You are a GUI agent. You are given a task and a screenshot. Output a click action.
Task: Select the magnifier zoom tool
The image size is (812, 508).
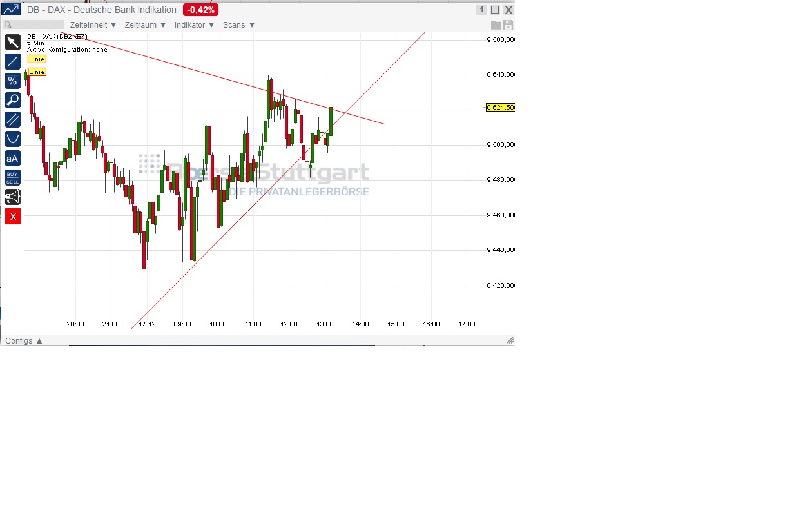coord(12,100)
